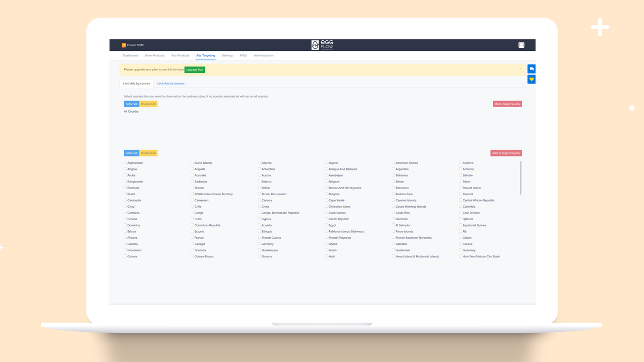Tick the Greece checkbox

460,244
